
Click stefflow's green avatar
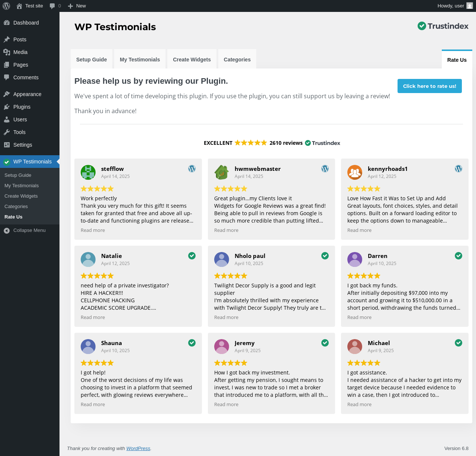coord(88,172)
